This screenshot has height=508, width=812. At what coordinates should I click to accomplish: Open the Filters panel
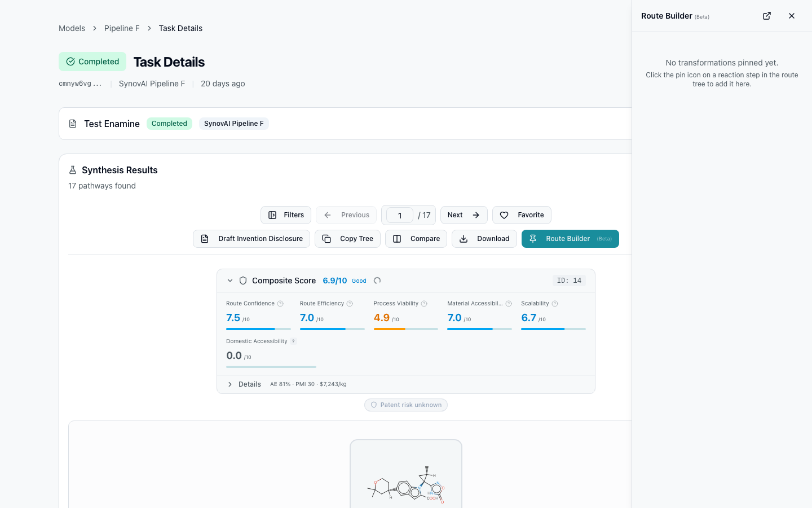pyautogui.click(x=286, y=215)
